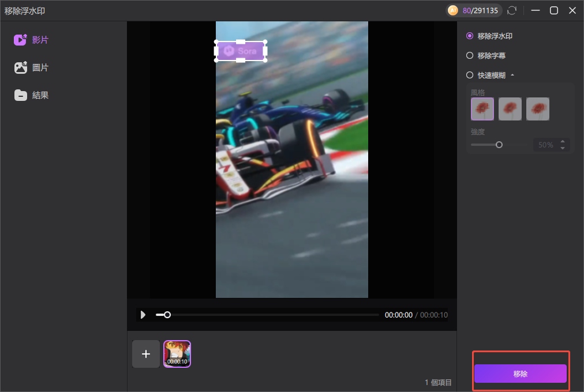Select the 00:00:10 video thumbnail
Image resolution: width=584 pixels, height=392 pixels.
[177, 353]
